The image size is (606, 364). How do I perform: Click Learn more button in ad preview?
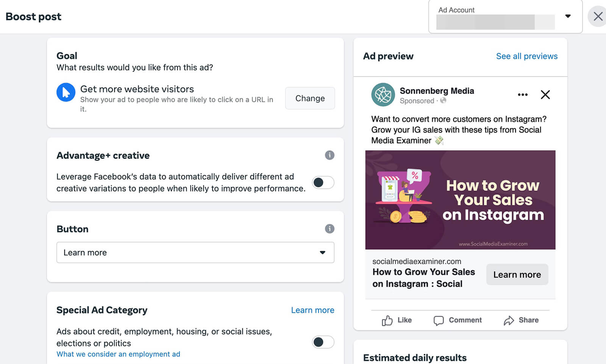(517, 275)
